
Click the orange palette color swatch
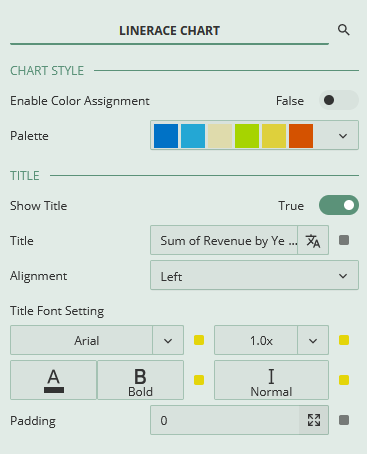click(x=301, y=136)
